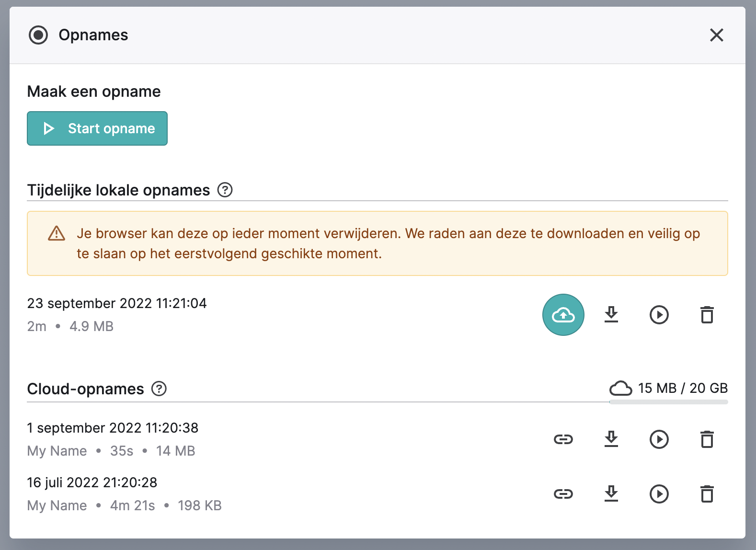Click the 2m • 4.9 MB details text
Image resolution: width=756 pixels, height=550 pixels.
click(x=70, y=326)
